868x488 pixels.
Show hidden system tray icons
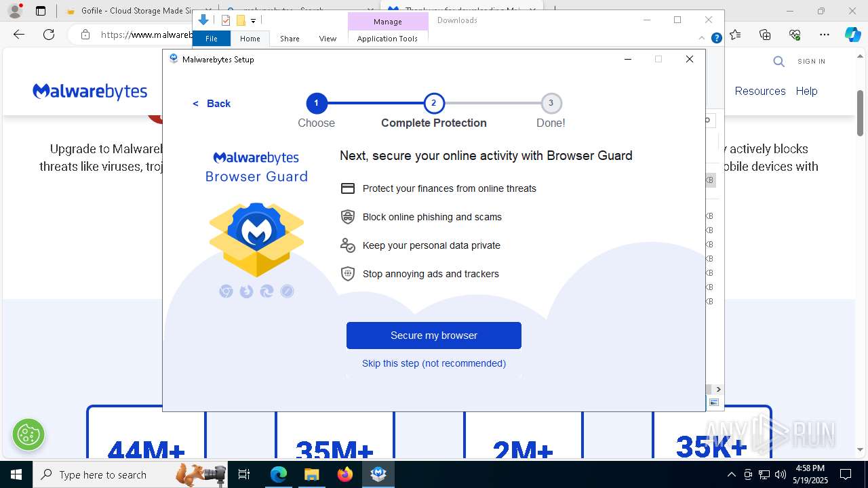click(x=731, y=474)
